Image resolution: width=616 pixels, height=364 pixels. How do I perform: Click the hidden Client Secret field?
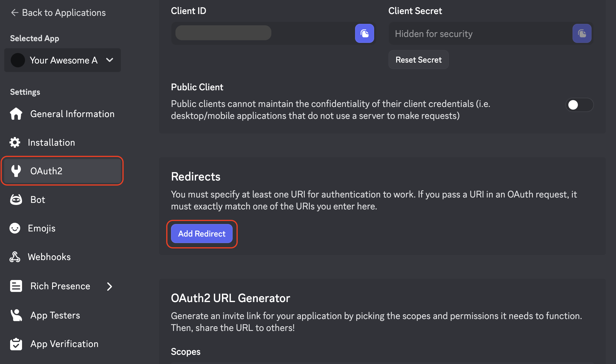(480, 34)
